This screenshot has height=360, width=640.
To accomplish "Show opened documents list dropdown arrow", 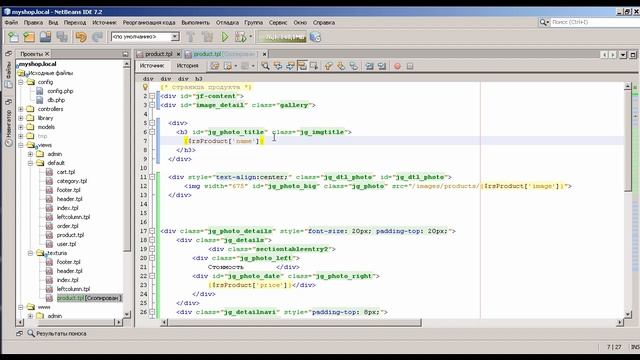I will coord(623,54).
